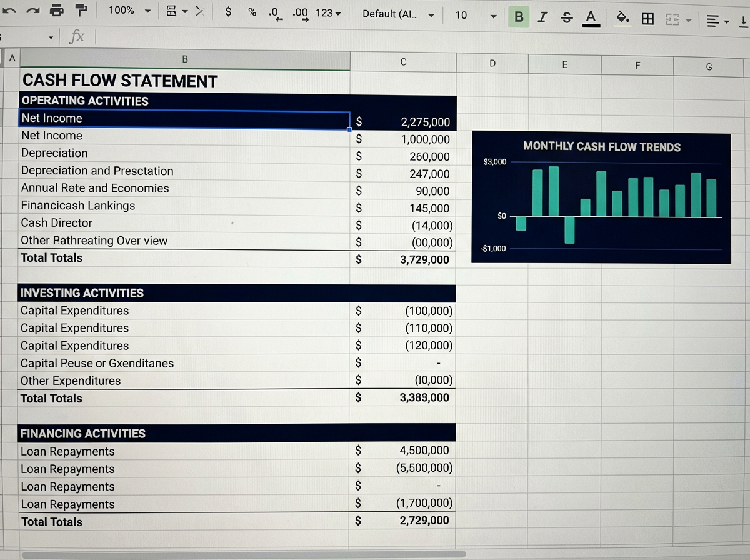750x560 pixels.
Task: Select the print icon
Action: [55, 14]
